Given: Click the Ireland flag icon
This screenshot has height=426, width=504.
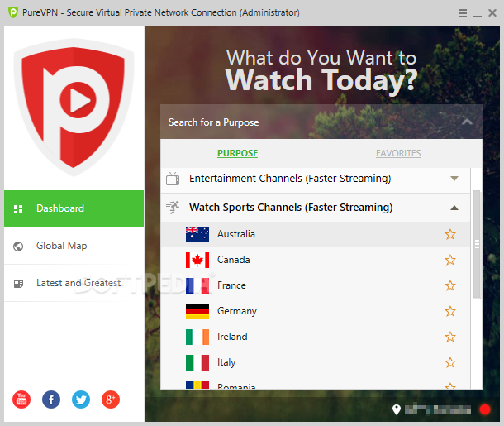Looking at the screenshot, I should [197, 337].
